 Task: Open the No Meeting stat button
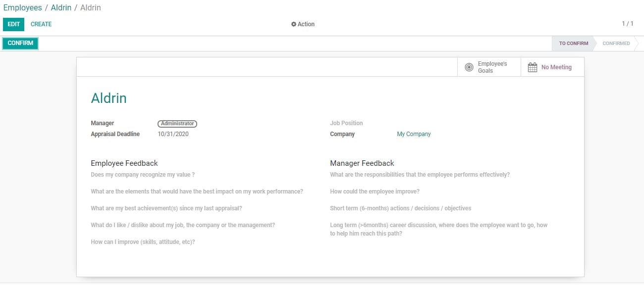coord(552,67)
